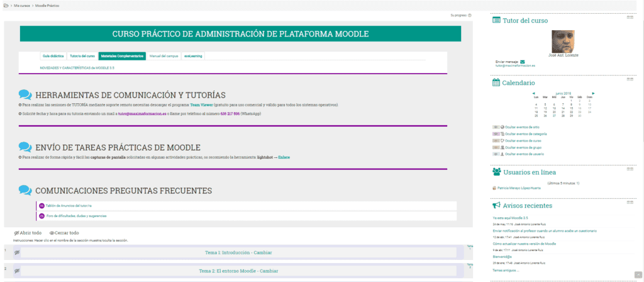Image resolution: width=644 pixels, height=282 pixels.
Task: Click the user events person icon
Action: coord(502,154)
